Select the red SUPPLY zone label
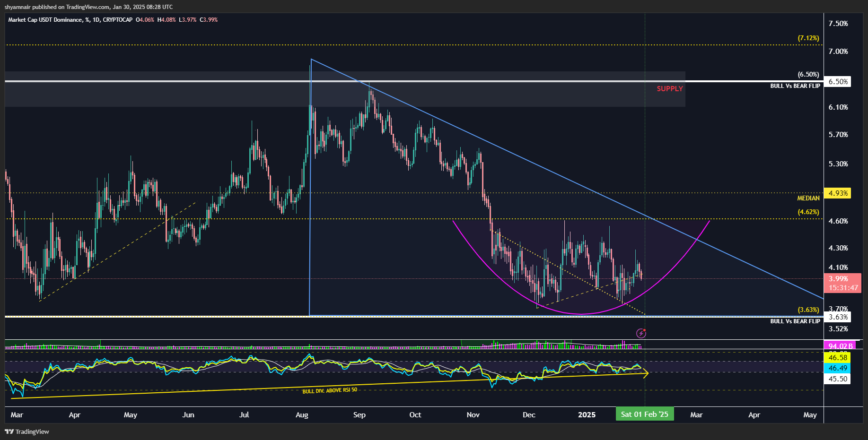The height and width of the screenshot is (440, 868). click(x=670, y=89)
